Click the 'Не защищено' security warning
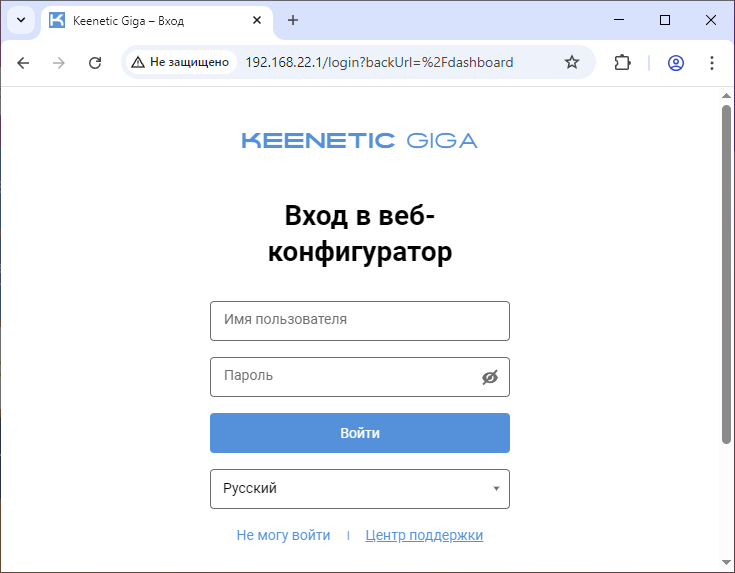 180,63
